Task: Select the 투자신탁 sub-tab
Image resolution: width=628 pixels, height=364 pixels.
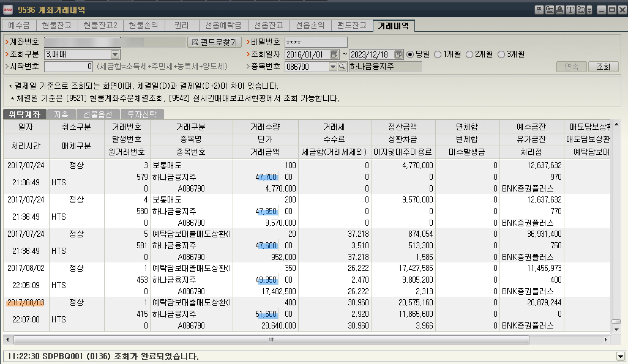Action: click(x=142, y=114)
